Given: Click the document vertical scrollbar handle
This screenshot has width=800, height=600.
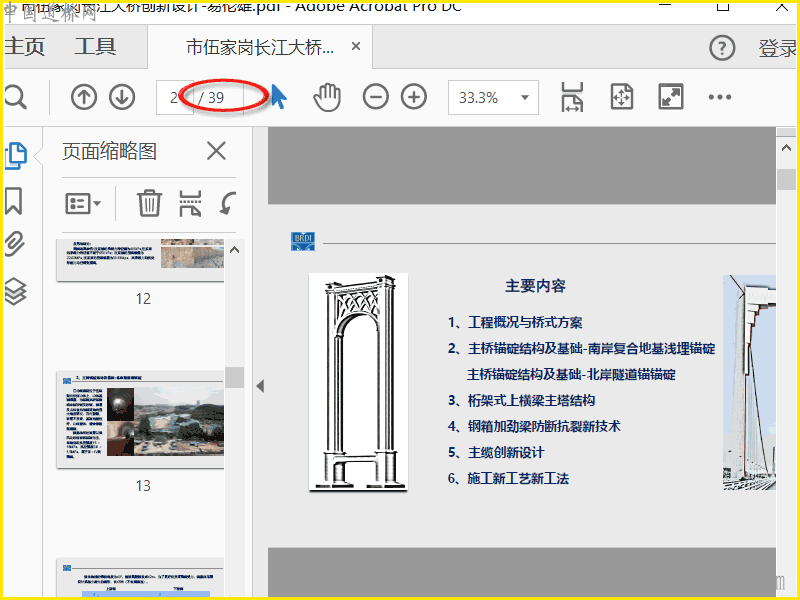Looking at the screenshot, I should coord(786,180).
